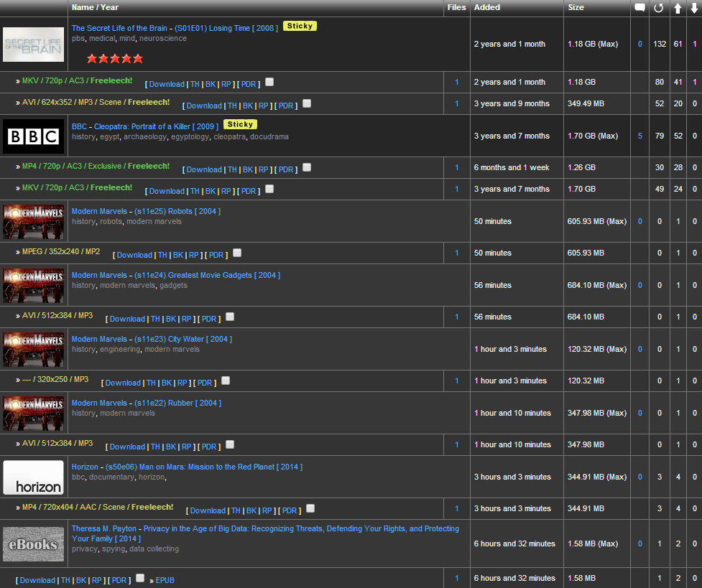Open the "Privacy in the Age of Big Data" link
The height and width of the screenshot is (588, 702).
click(x=265, y=533)
